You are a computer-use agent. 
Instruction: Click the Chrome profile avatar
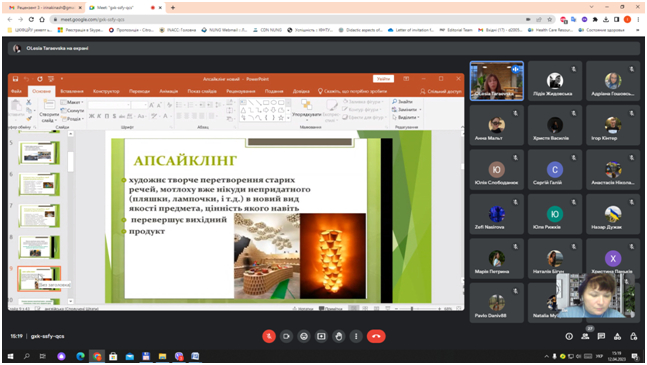(628, 19)
